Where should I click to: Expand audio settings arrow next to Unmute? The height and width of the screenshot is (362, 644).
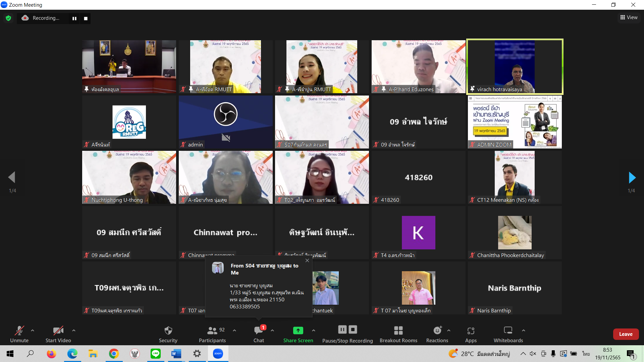(x=33, y=330)
